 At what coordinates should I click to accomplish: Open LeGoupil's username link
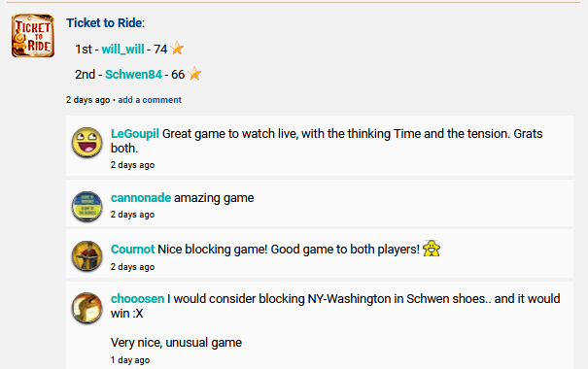click(135, 134)
